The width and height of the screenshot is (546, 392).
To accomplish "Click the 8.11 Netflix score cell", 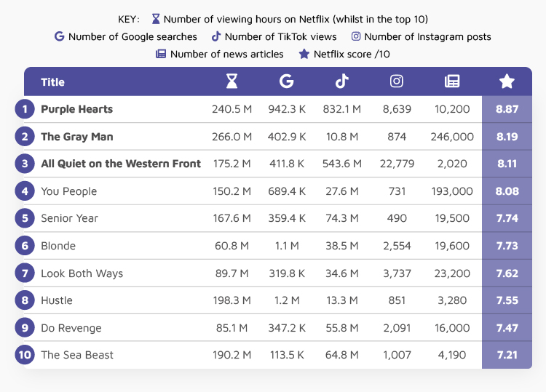I will 507,164.
